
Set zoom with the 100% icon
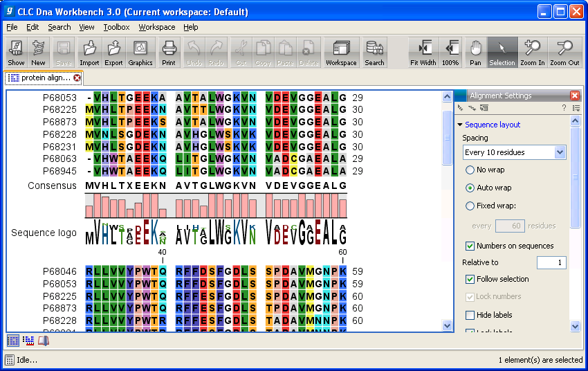[x=450, y=53]
